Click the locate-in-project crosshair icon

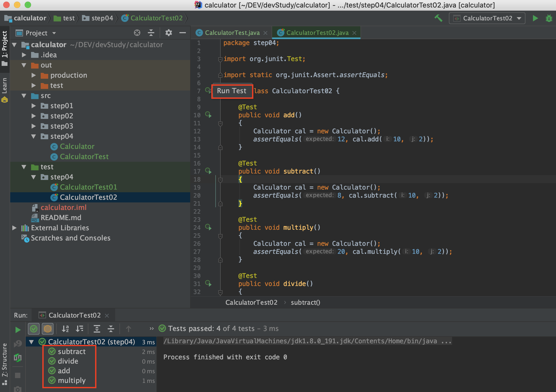point(137,33)
